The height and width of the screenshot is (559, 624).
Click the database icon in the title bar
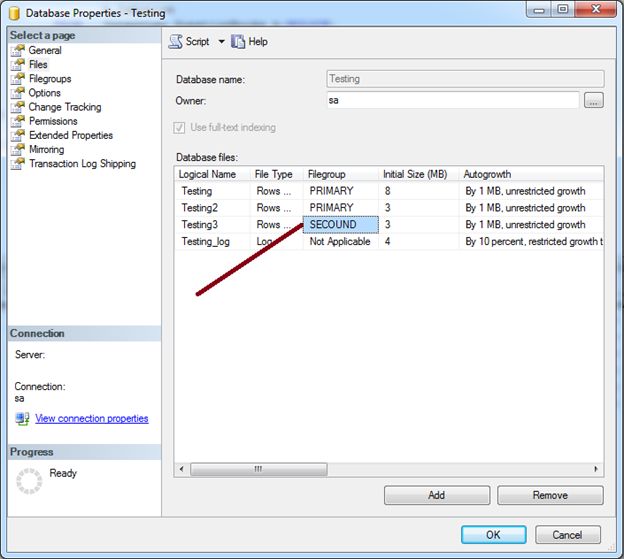pyautogui.click(x=14, y=13)
